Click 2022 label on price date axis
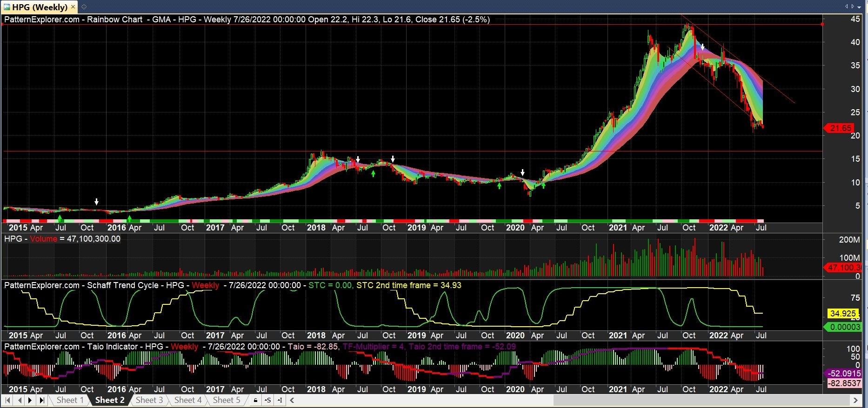This screenshot has width=868, height=408. [718, 228]
